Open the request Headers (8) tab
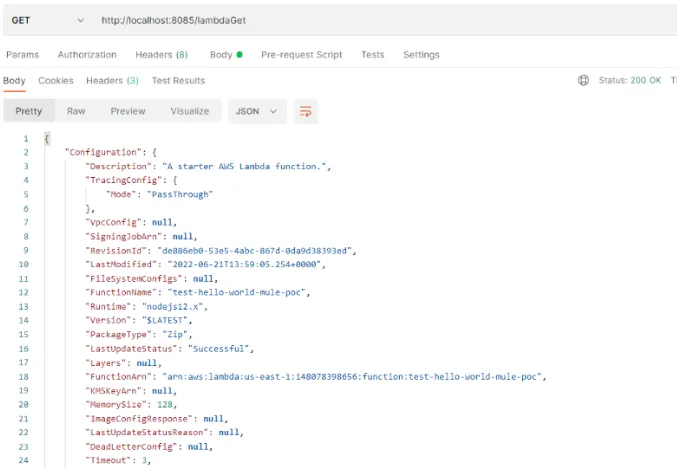The image size is (677, 469). pyautogui.click(x=161, y=55)
